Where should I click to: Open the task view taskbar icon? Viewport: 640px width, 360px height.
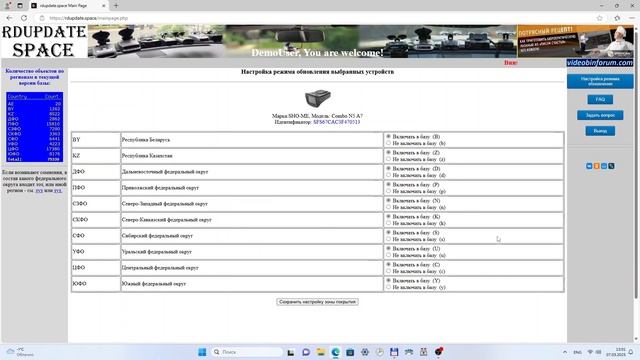click(x=291, y=352)
